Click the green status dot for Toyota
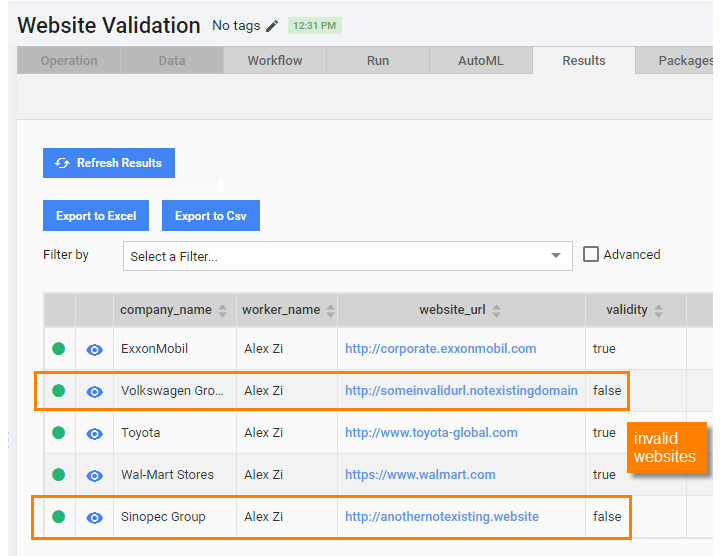The image size is (721, 556). (x=58, y=433)
